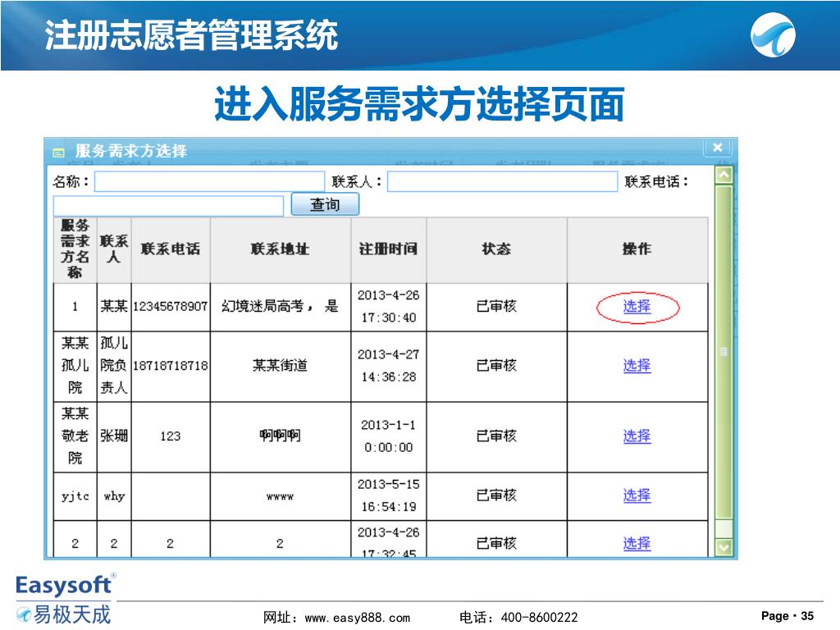Click the 联系地址 column header
This screenshot has height=630, width=840.
tap(281, 249)
